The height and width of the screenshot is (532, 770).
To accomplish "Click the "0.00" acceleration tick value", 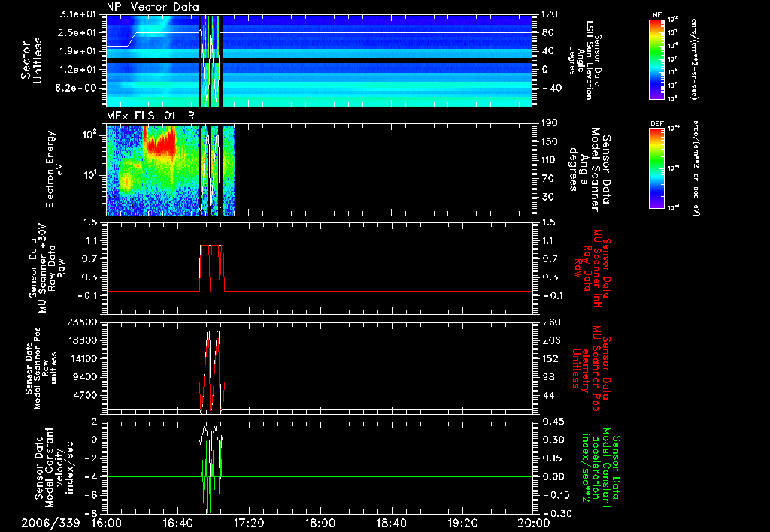I will point(553,476).
